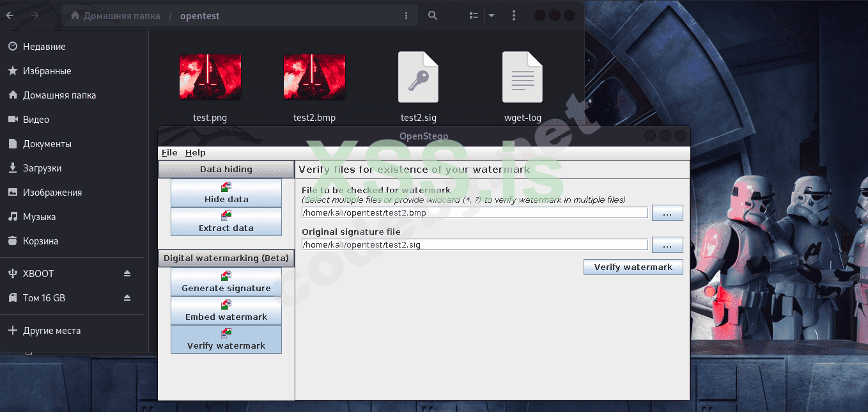Open the Help menu in OpenStego
The image size is (868, 412).
tap(196, 153)
